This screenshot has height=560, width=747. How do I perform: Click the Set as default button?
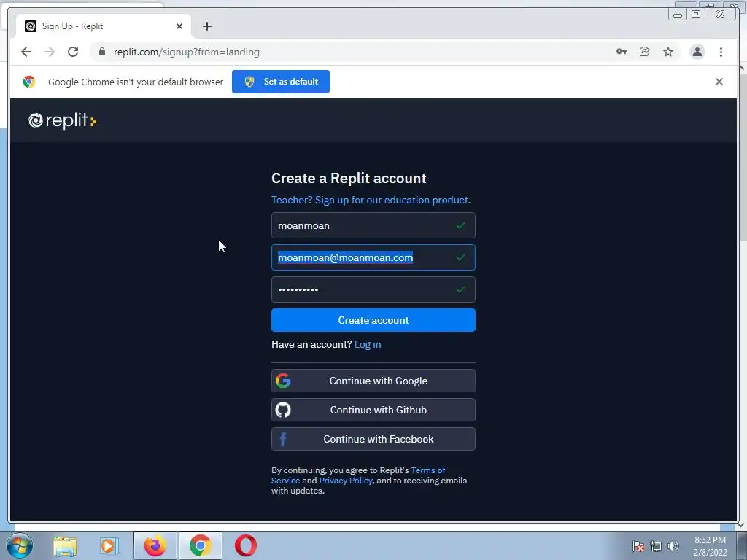(x=281, y=82)
